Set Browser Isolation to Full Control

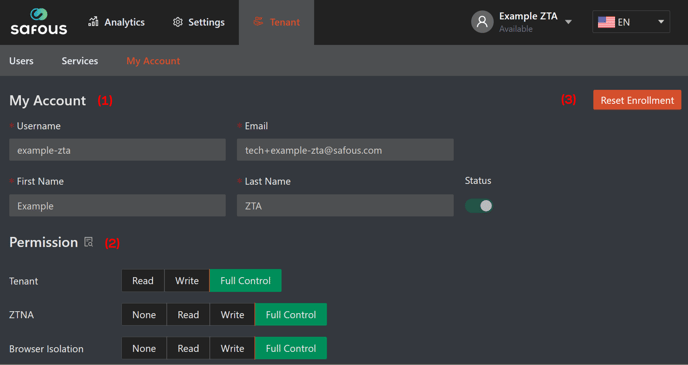click(x=291, y=348)
